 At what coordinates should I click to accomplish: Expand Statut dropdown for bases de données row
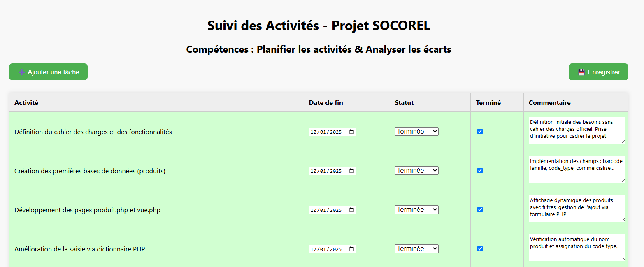tap(416, 171)
